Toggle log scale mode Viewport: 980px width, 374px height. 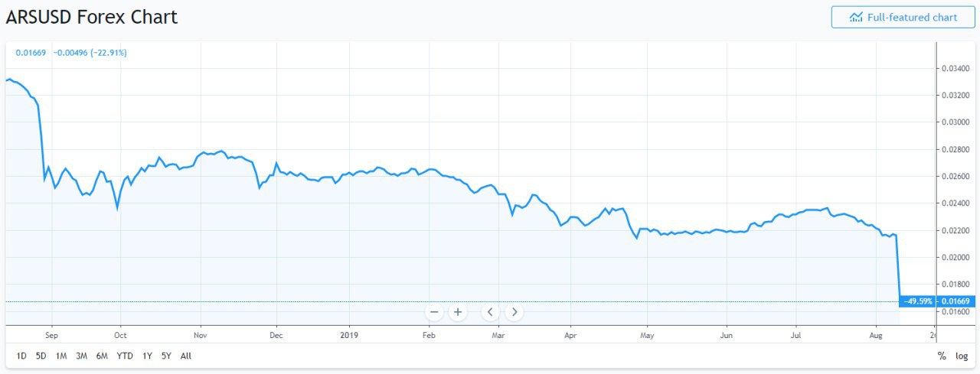pos(962,356)
